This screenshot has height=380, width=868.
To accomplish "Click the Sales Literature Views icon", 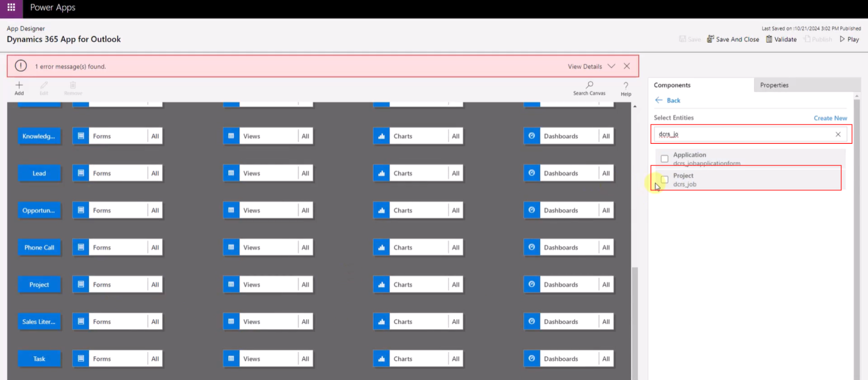I will point(231,322).
